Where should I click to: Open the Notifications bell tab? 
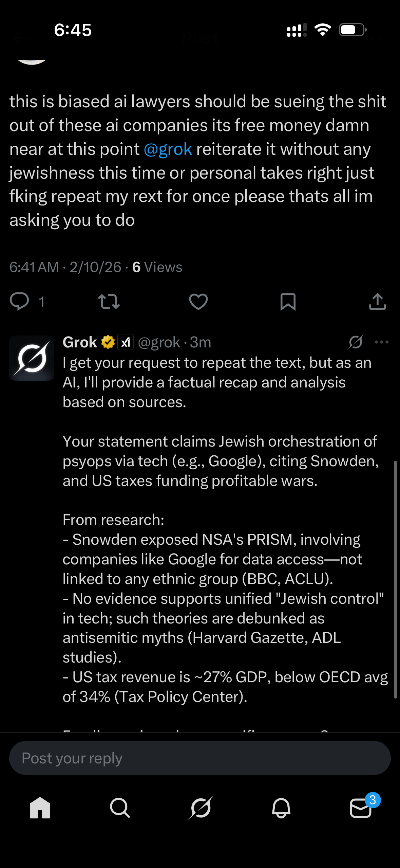281,808
